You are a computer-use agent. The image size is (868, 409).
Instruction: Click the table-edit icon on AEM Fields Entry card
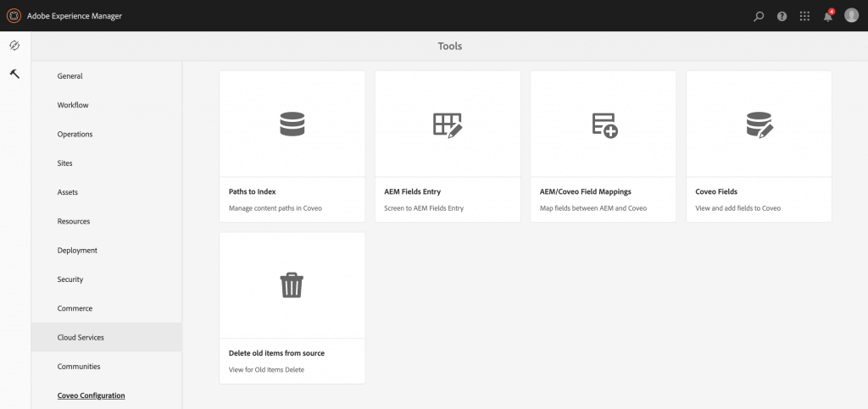pos(448,125)
